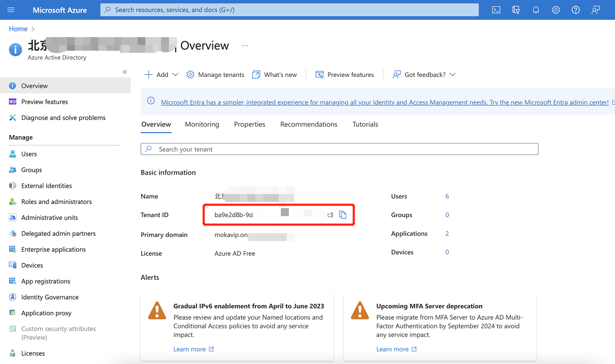Collapse the left sidebar with double chevron

point(124,72)
